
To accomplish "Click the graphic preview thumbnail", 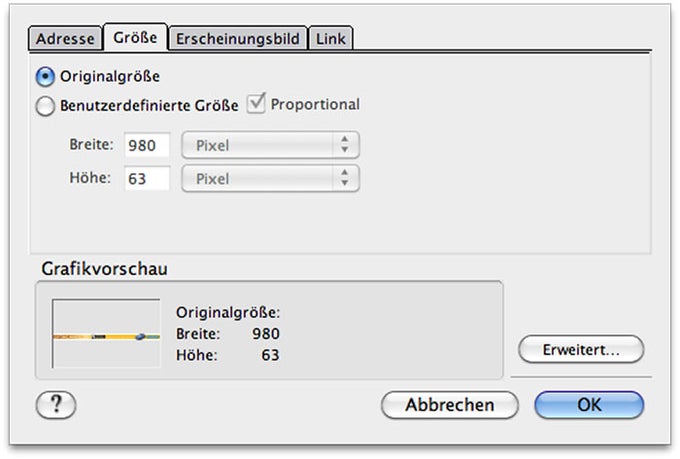I will tap(106, 336).
